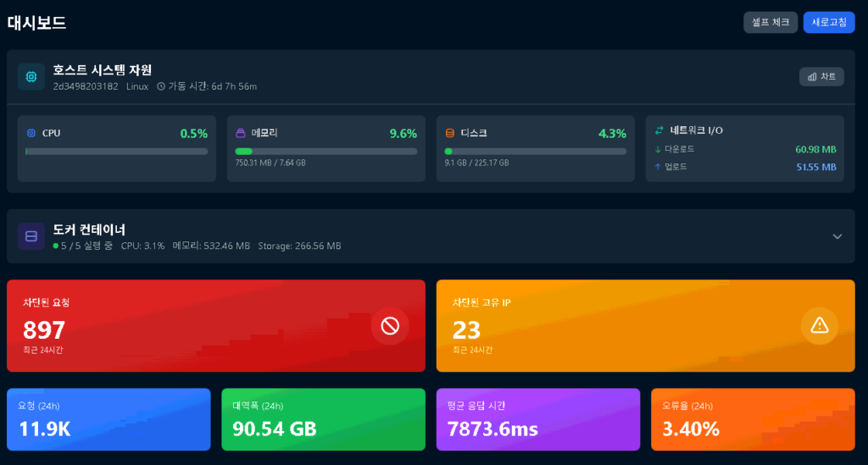Image resolution: width=868 pixels, height=465 pixels.
Task: Select the 대역폭 (24h) 90.54 GB card
Action: (323, 419)
